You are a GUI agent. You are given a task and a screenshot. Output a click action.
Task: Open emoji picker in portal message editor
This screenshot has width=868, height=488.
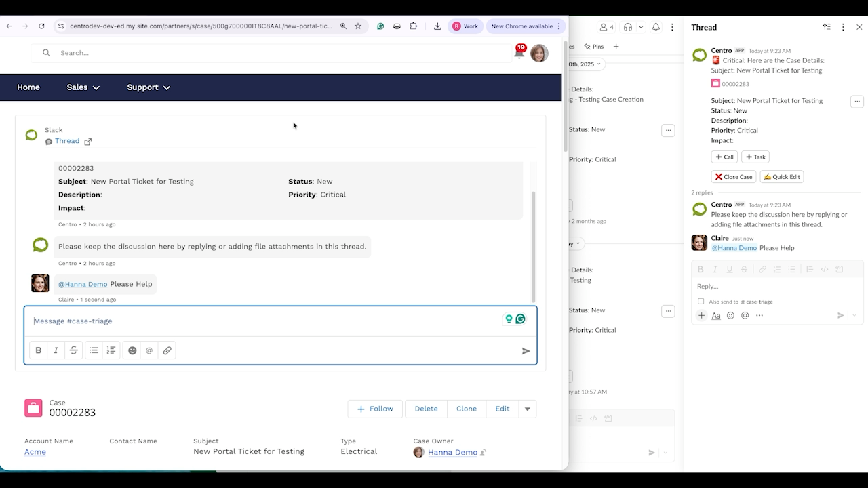click(x=132, y=350)
